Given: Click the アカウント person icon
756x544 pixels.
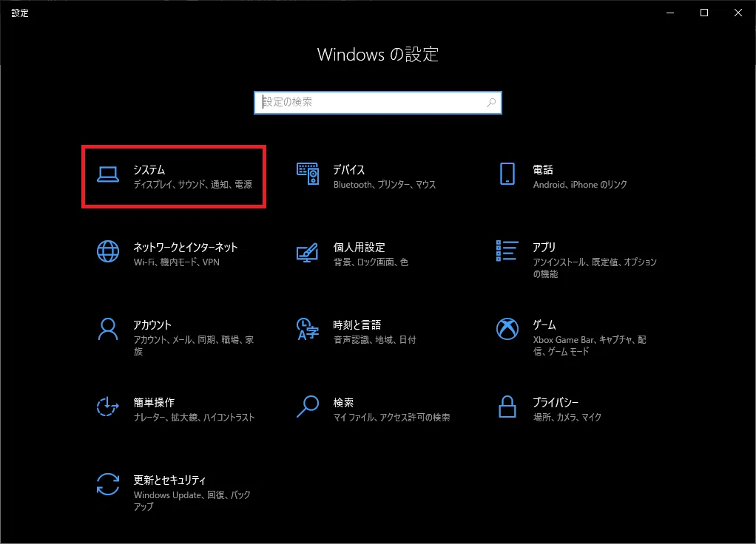Looking at the screenshot, I should click(107, 329).
